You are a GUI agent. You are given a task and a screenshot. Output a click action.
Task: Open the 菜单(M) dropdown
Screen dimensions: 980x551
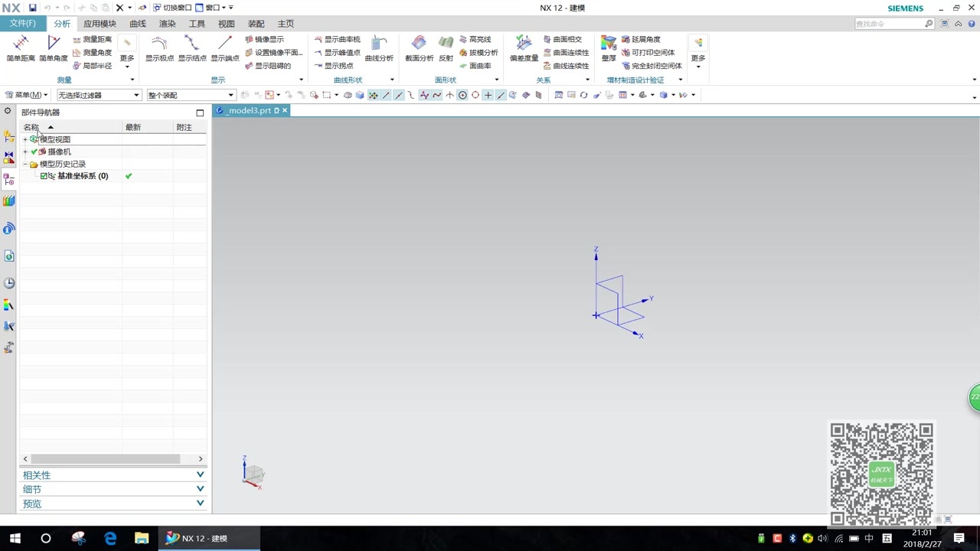[x=27, y=95]
